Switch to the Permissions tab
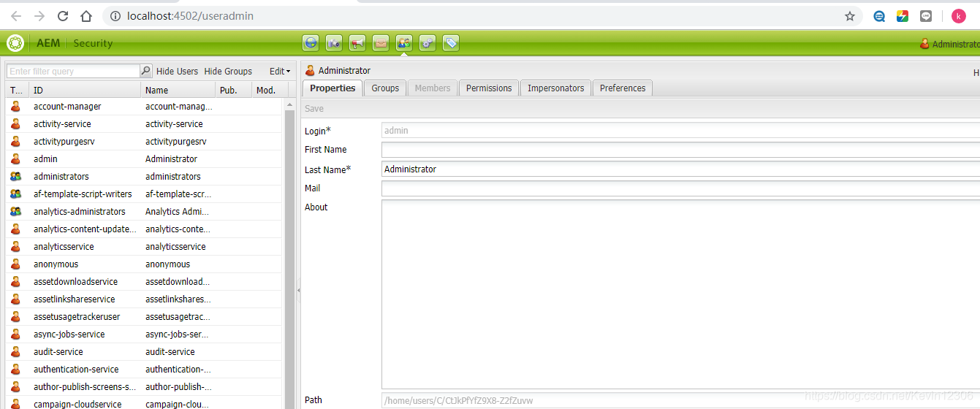The image size is (980, 409). (489, 88)
